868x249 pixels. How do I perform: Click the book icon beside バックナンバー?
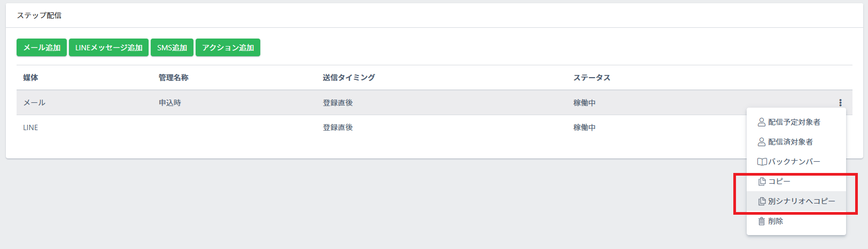(x=762, y=162)
